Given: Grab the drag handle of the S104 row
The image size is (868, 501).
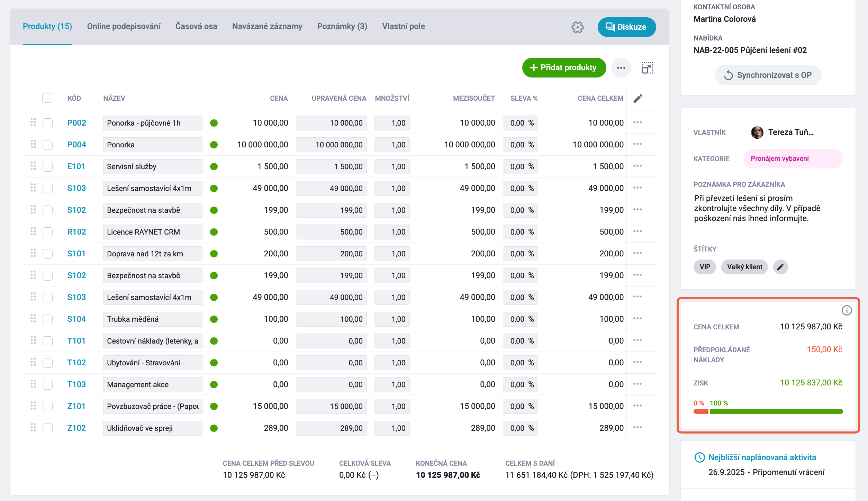Looking at the screenshot, I should pyautogui.click(x=33, y=319).
